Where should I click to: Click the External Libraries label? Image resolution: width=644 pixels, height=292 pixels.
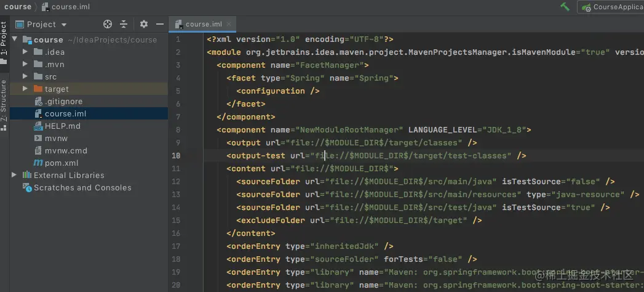(69, 175)
